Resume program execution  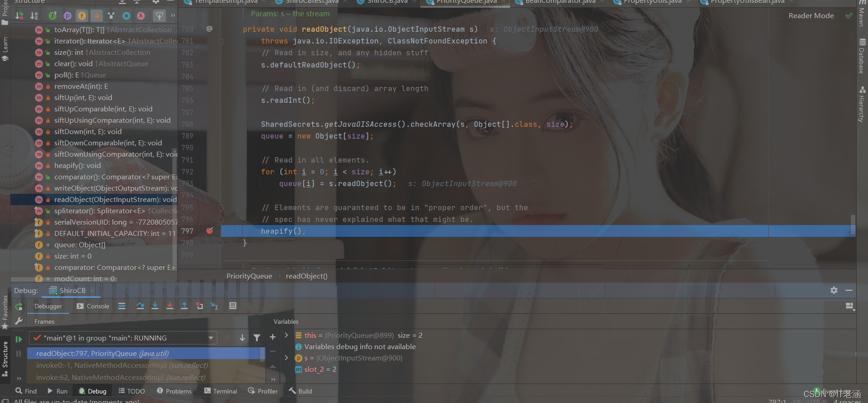point(19,339)
